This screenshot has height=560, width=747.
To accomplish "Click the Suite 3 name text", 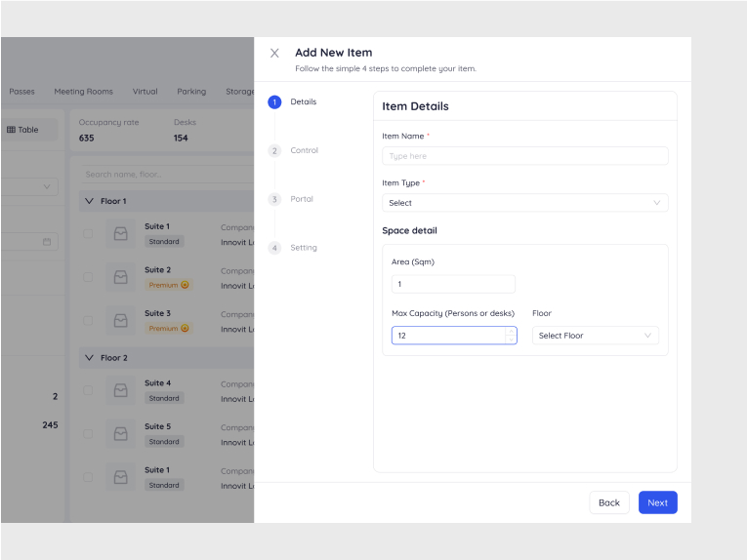I will tap(157, 313).
